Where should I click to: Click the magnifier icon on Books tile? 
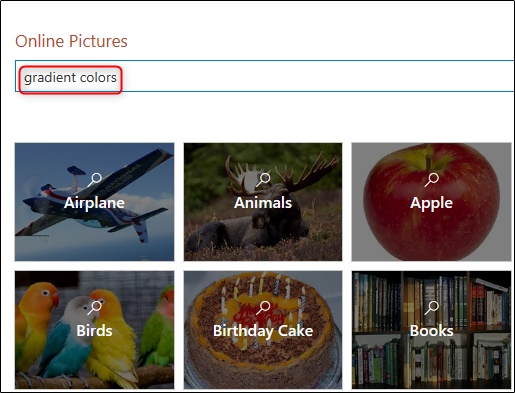(432, 308)
